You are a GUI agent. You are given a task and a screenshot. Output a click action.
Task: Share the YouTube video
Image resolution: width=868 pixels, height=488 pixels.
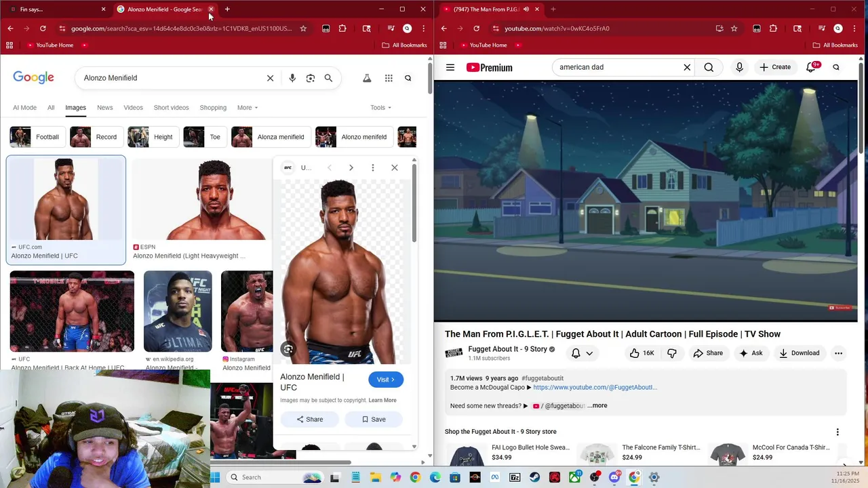707,353
